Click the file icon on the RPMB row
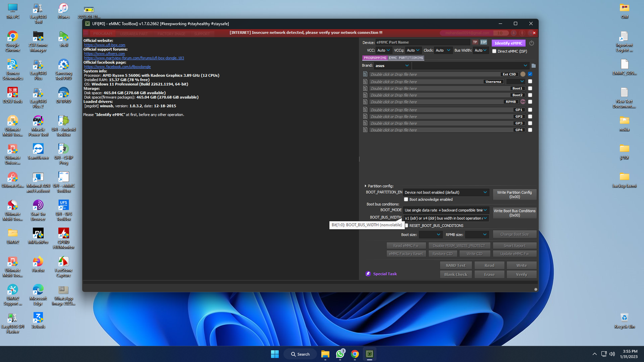 pos(365,102)
